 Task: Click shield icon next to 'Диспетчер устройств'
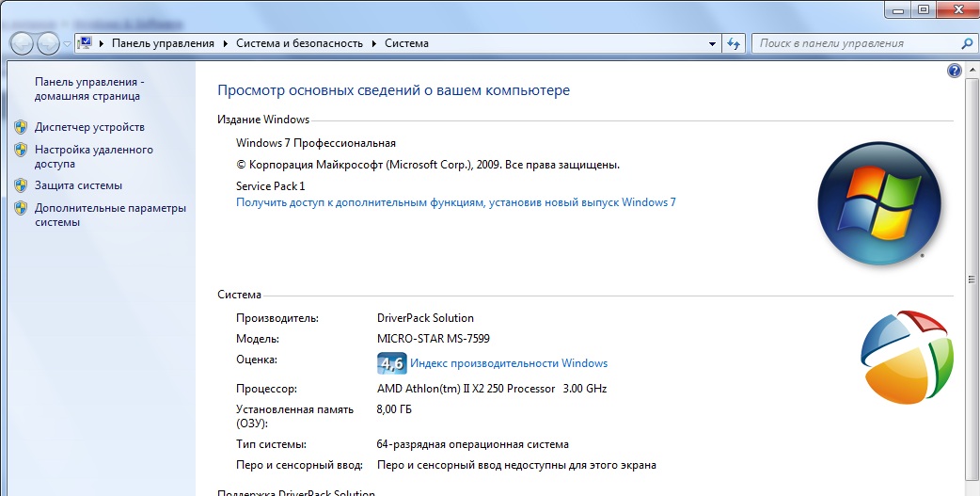(21, 127)
